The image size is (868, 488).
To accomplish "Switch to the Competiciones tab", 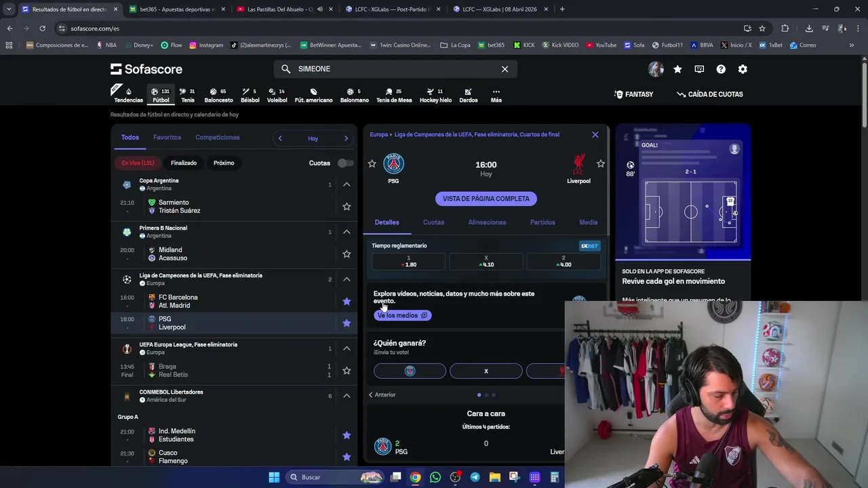I will pos(217,138).
